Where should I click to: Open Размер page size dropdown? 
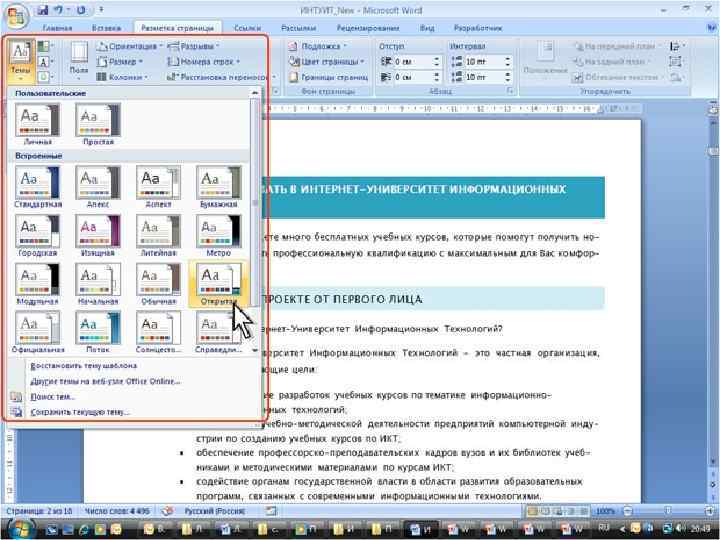[x=121, y=62]
